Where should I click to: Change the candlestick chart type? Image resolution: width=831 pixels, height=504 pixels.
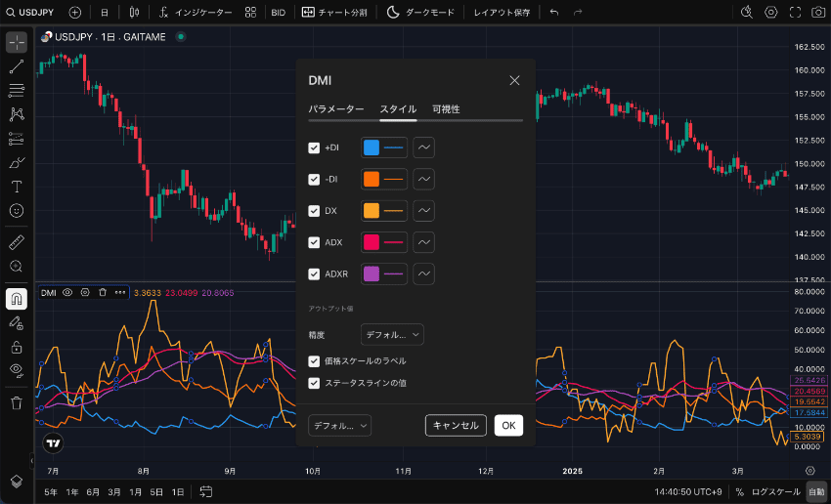point(135,12)
